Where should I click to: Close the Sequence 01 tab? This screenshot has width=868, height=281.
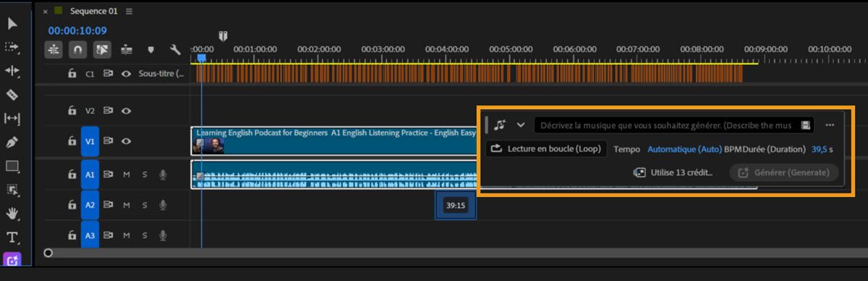point(46,12)
